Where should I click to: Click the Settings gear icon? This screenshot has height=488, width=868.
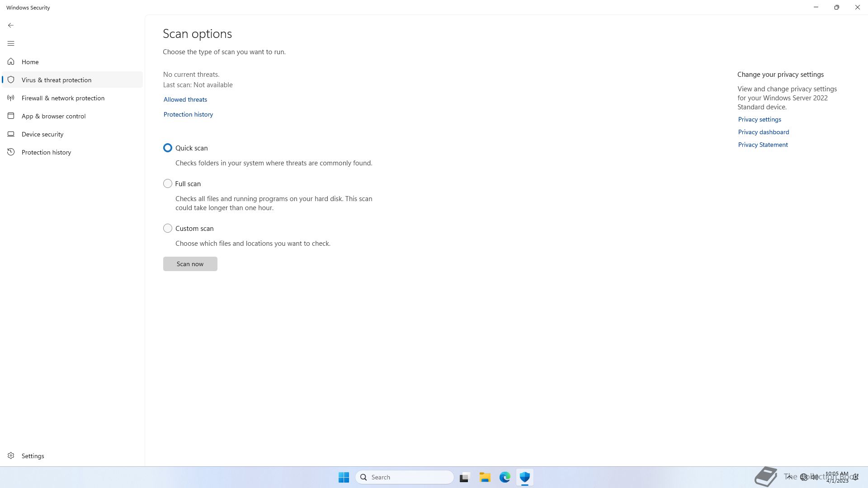[x=11, y=455]
